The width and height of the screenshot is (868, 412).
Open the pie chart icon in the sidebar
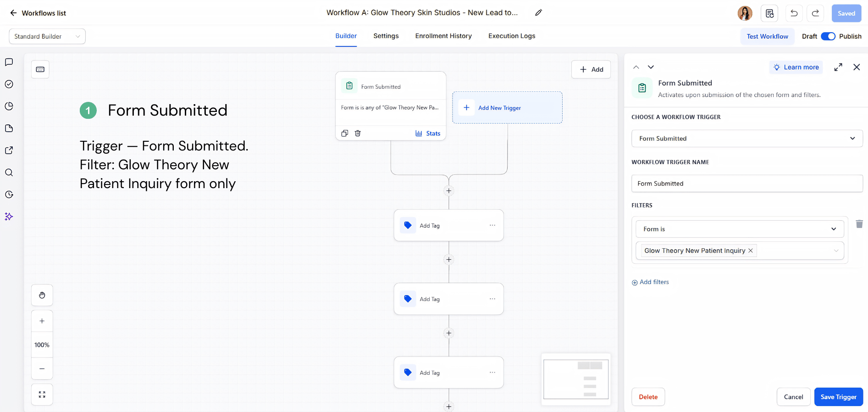pos(9,106)
